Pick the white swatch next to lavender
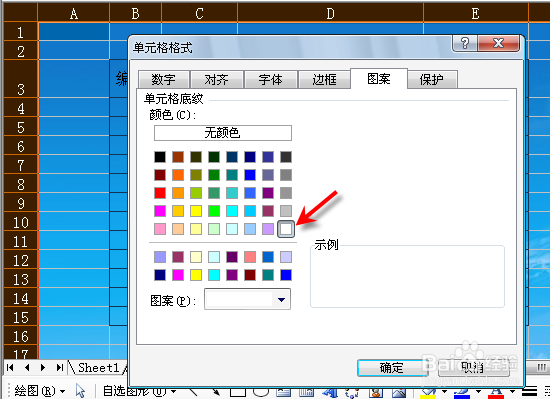550x399 pixels. (x=286, y=229)
